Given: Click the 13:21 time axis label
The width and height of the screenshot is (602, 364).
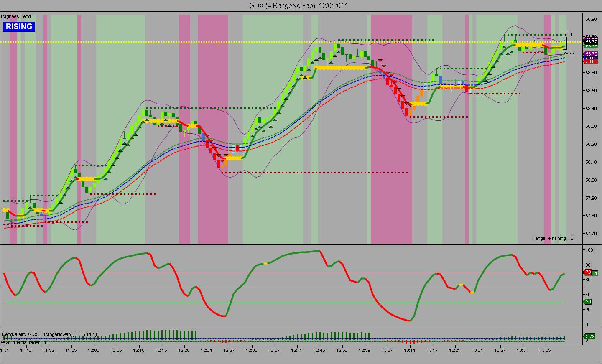Looking at the screenshot, I should [455, 350].
